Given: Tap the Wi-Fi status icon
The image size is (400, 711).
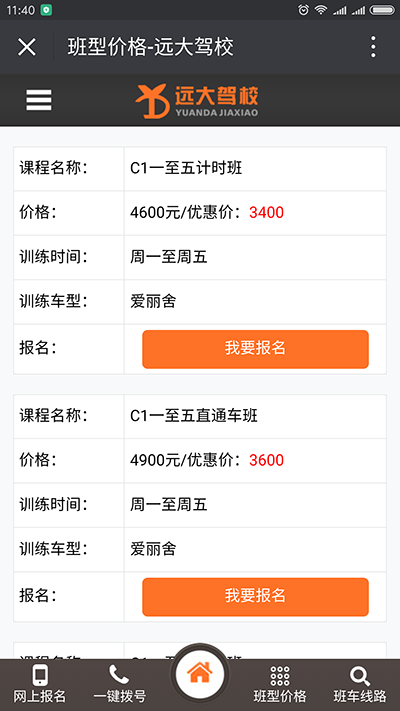Looking at the screenshot, I should point(321,10).
